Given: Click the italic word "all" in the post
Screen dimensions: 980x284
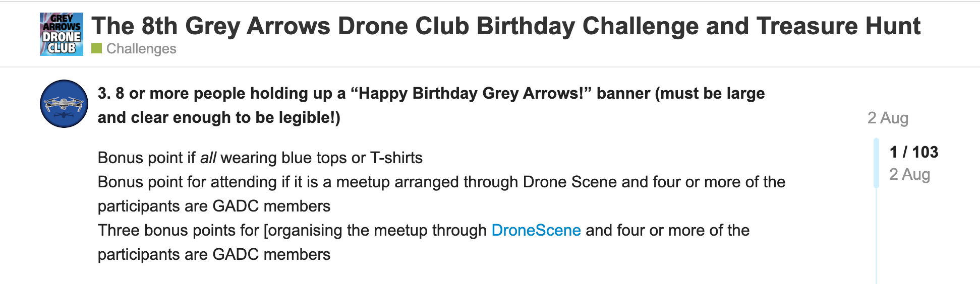Looking at the screenshot, I should [x=208, y=158].
